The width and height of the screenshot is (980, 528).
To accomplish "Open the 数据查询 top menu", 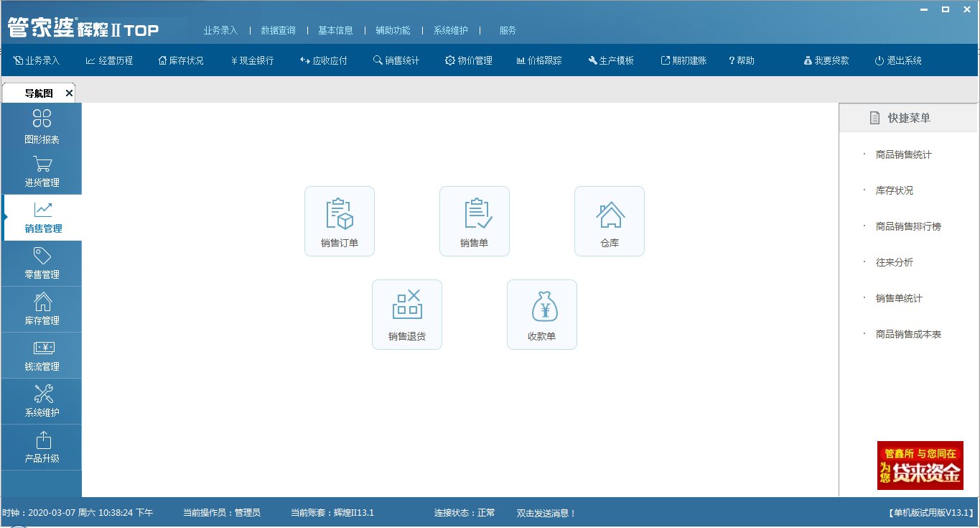I will tap(278, 31).
